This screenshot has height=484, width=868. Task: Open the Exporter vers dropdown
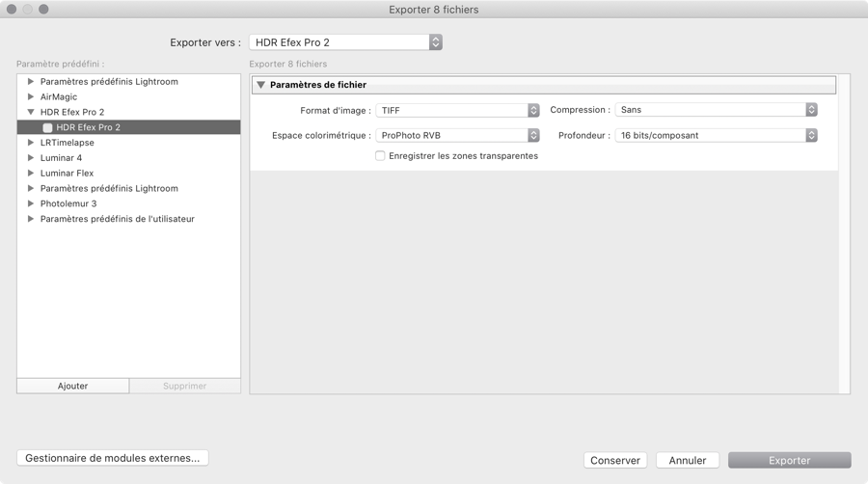pyautogui.click(x=345, y=42)
